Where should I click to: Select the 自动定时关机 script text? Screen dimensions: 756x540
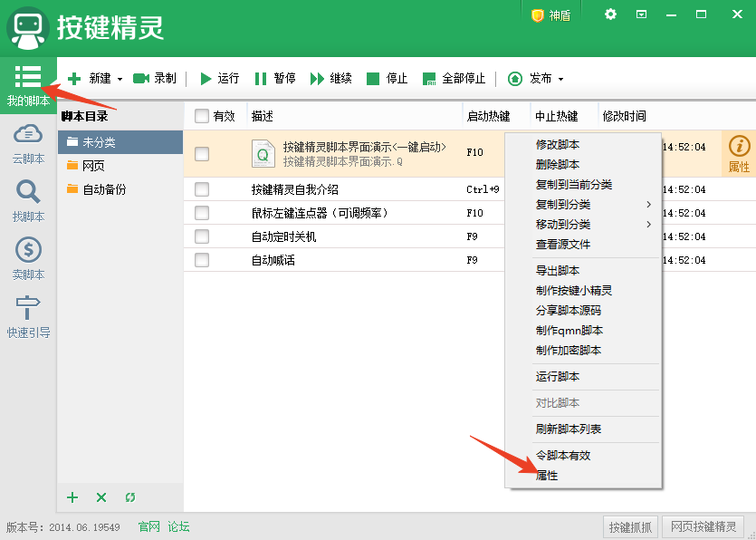tap(283, 236)
